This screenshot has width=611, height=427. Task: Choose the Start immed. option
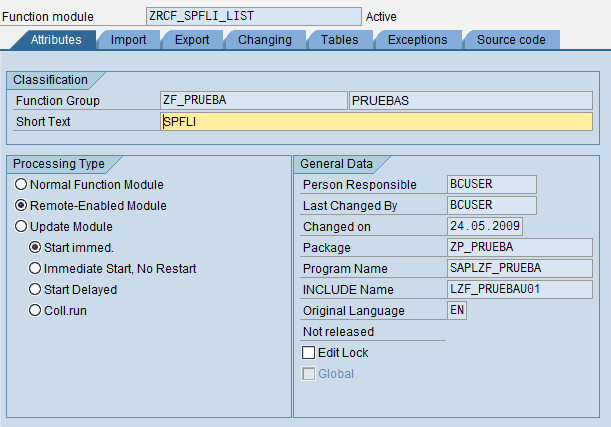point(35,247)
